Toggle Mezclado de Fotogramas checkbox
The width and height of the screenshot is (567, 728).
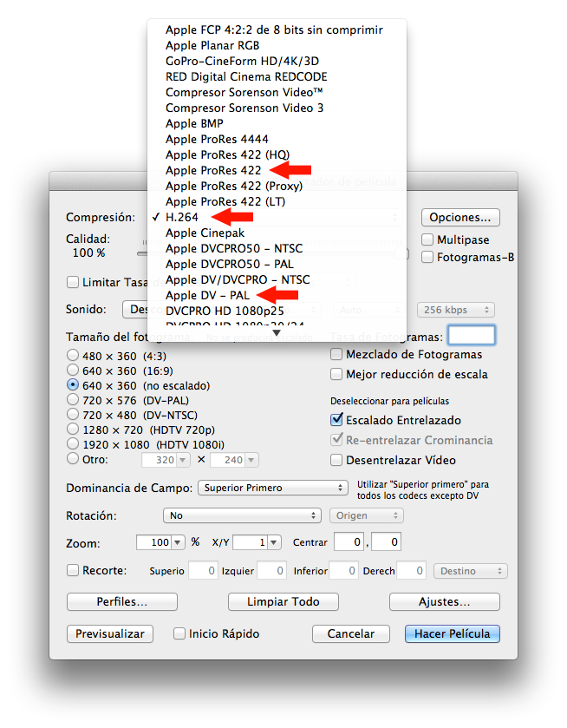[x=336, y=354]
